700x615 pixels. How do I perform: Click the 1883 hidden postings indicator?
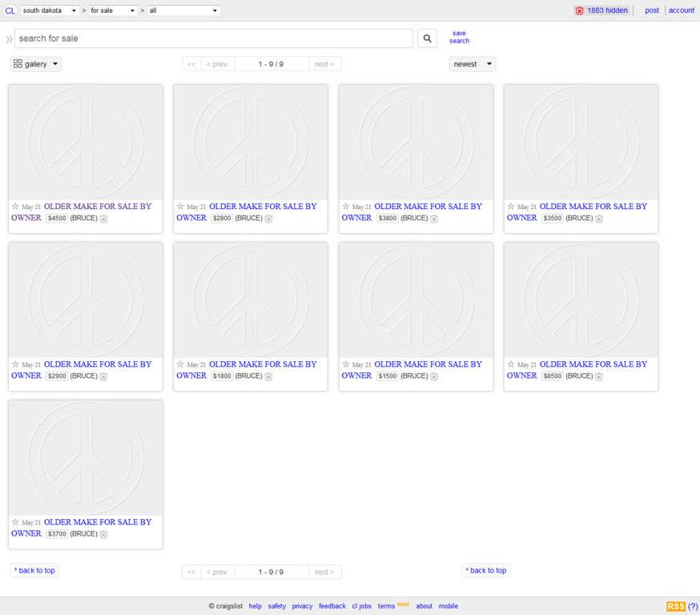pyautogui.click(x=601, y=10)
